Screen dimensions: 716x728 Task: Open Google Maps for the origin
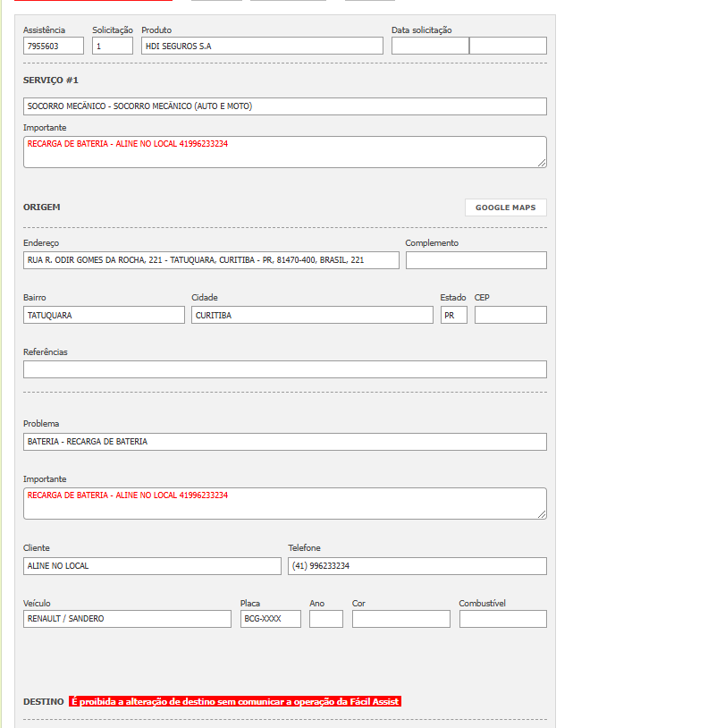click(505, 207)
